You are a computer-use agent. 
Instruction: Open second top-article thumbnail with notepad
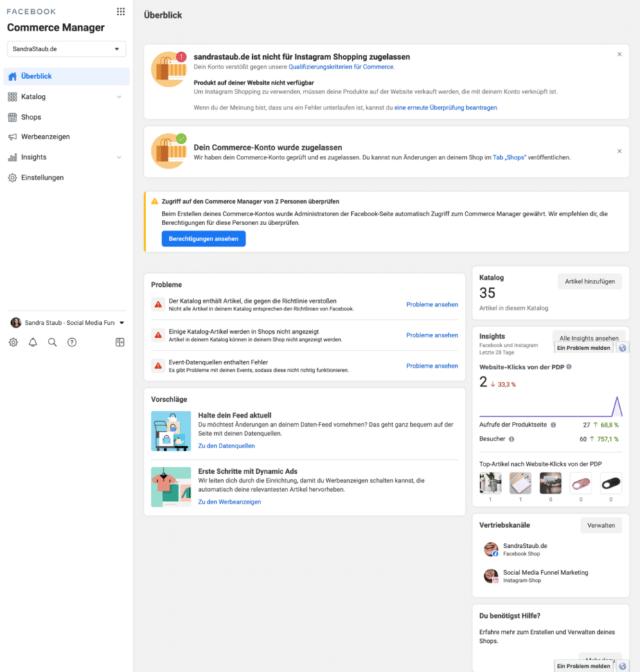click(520, 483)
